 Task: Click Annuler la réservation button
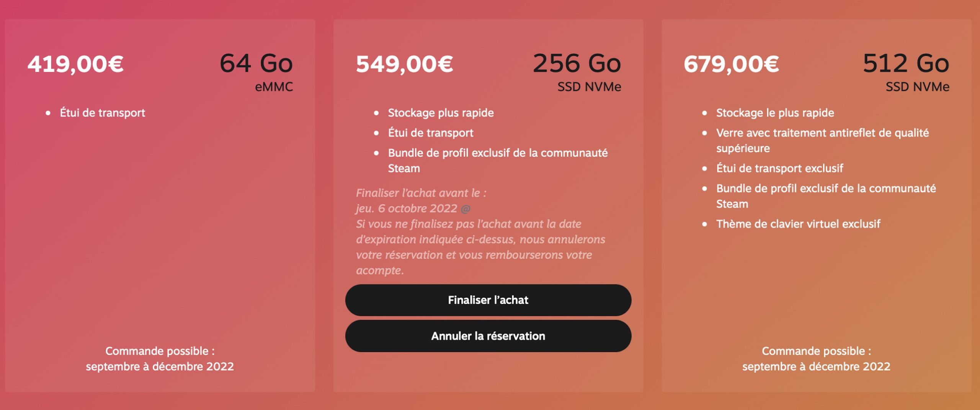click(488, 336)
